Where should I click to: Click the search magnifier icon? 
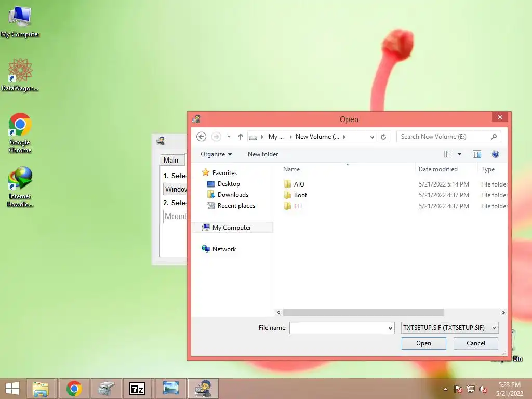pyautogui.click(x=494, y=137)
